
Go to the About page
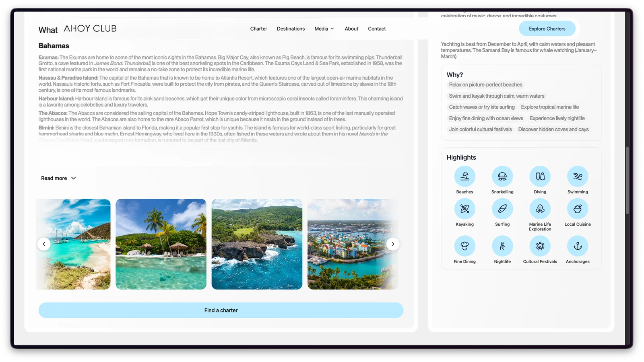point(351,29)
